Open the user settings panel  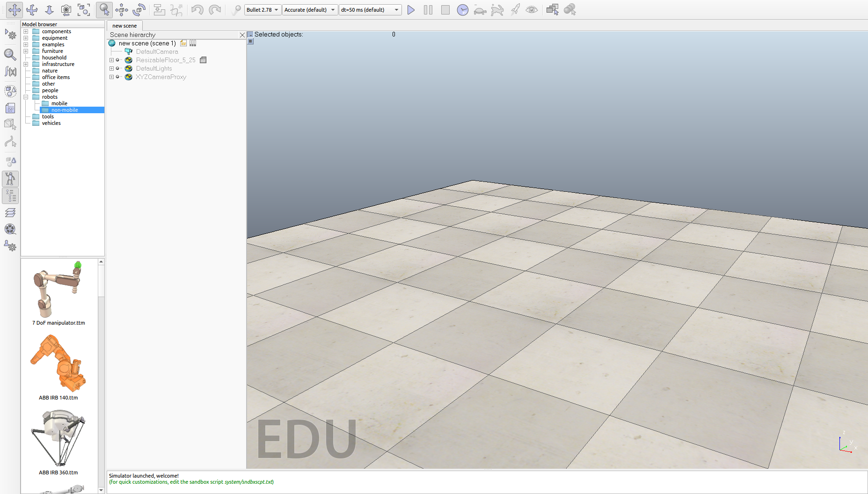10,247
